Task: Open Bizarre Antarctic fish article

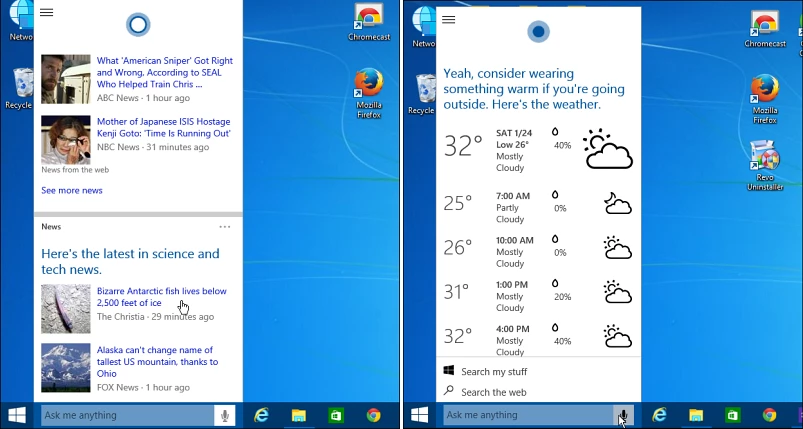Action: tap(161, 297)
